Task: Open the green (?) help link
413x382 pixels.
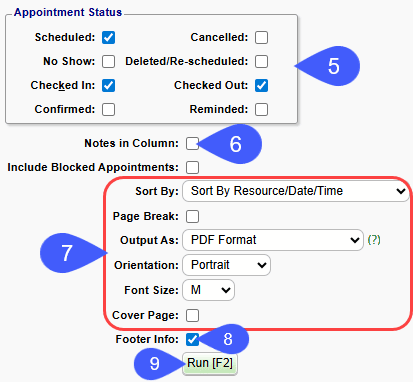Action: pyautogui.click(x=374, y=240)
